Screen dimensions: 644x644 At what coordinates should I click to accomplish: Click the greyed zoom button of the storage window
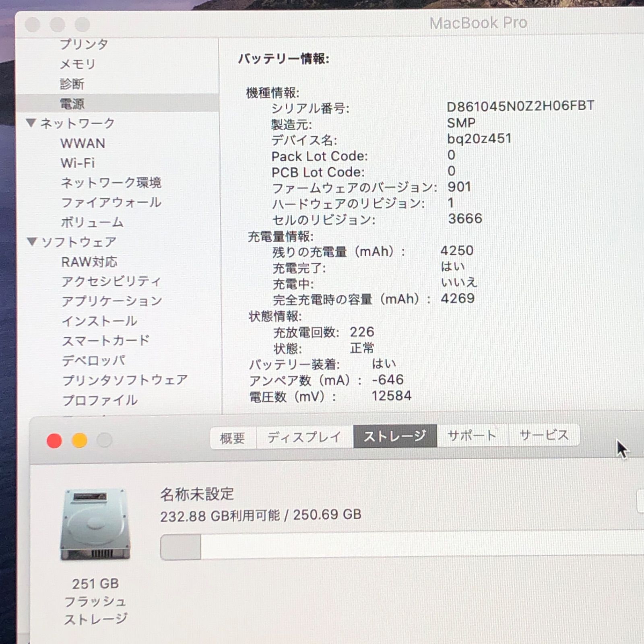click(104, 440)
